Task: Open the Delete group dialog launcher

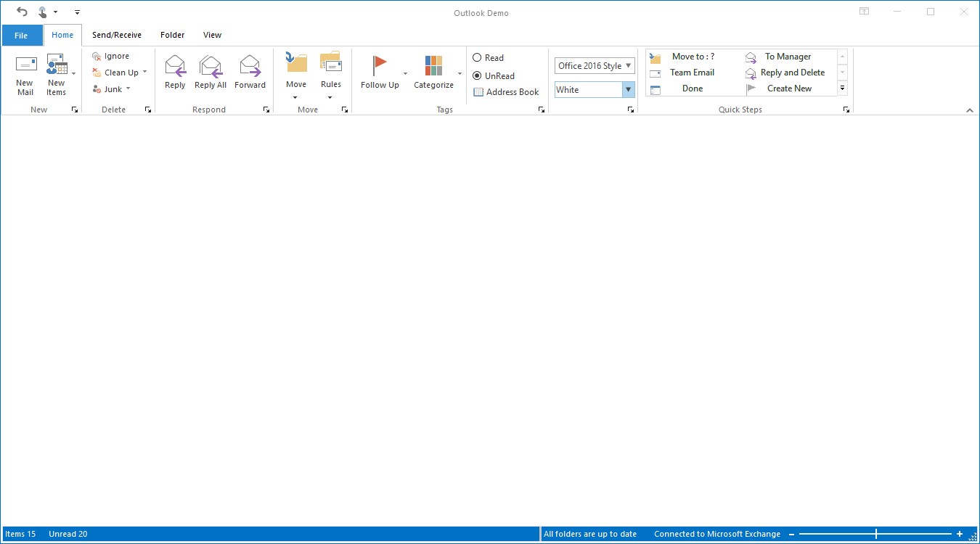Action: (148, 110)
